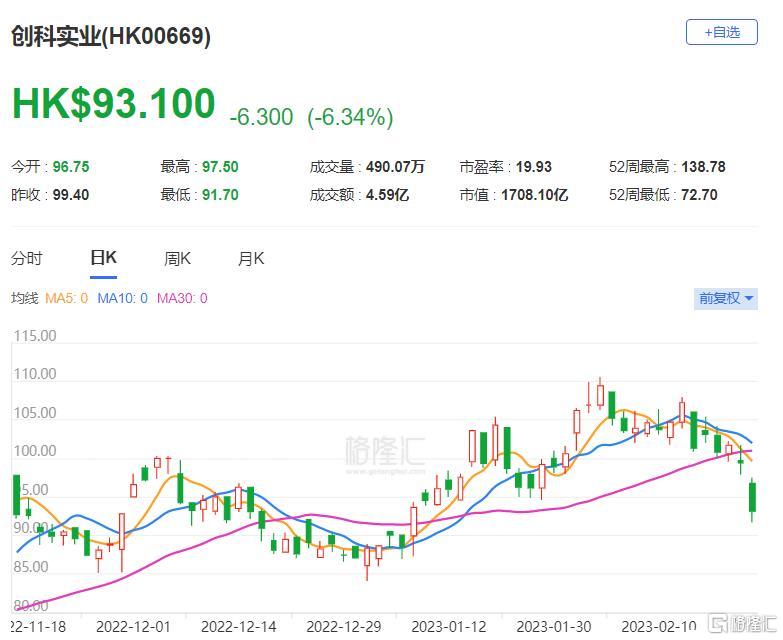The image size is (783, 640).
Task: Click the 最低 value 91.70
Action: click(220, 195)
